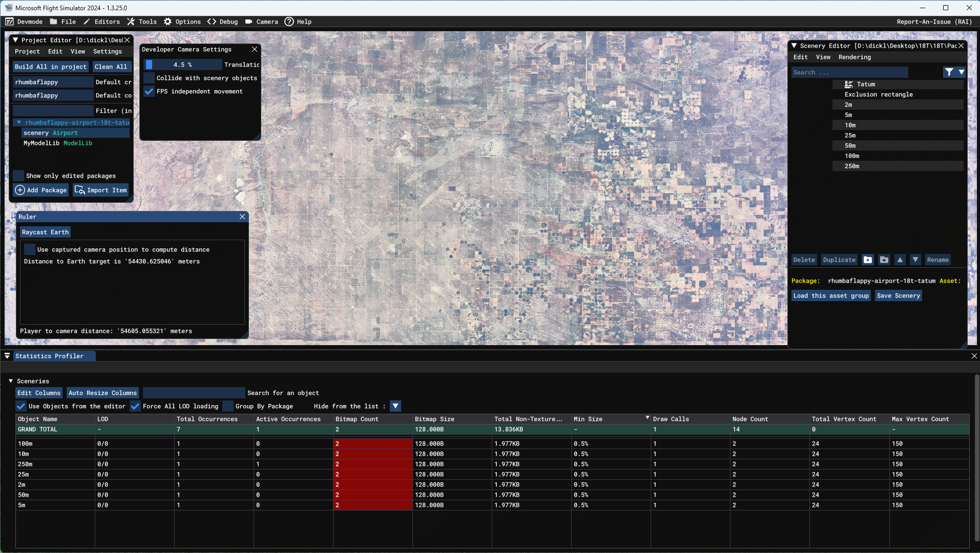The image size is (980, 553).
Task: Close the Developer Camera Settings panel
Action: point(255,50)
